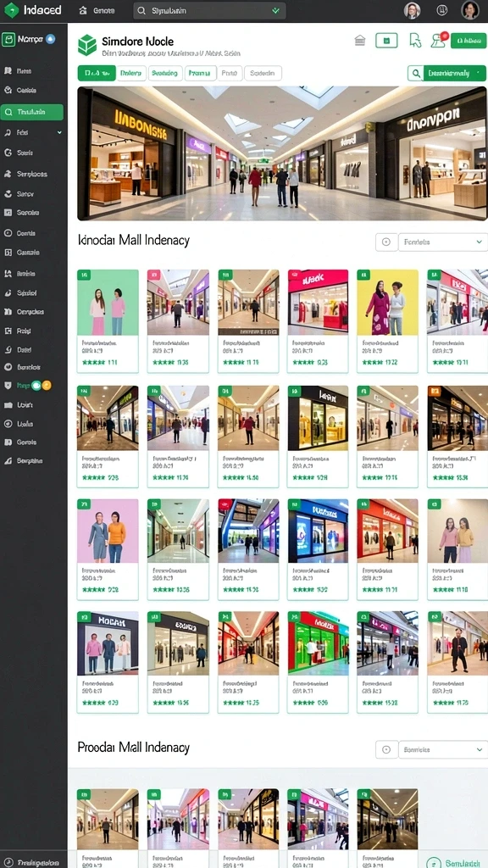The width and height of the screenshot is (488, 868).
Task: Open notifications icon with red badge
Action: 439,40
